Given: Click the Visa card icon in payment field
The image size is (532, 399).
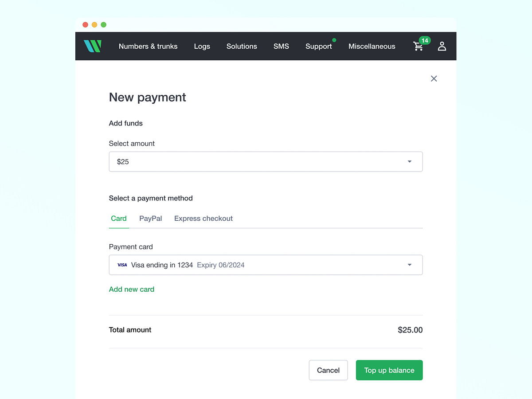Looking at the screenshot, I should (122, 265).
